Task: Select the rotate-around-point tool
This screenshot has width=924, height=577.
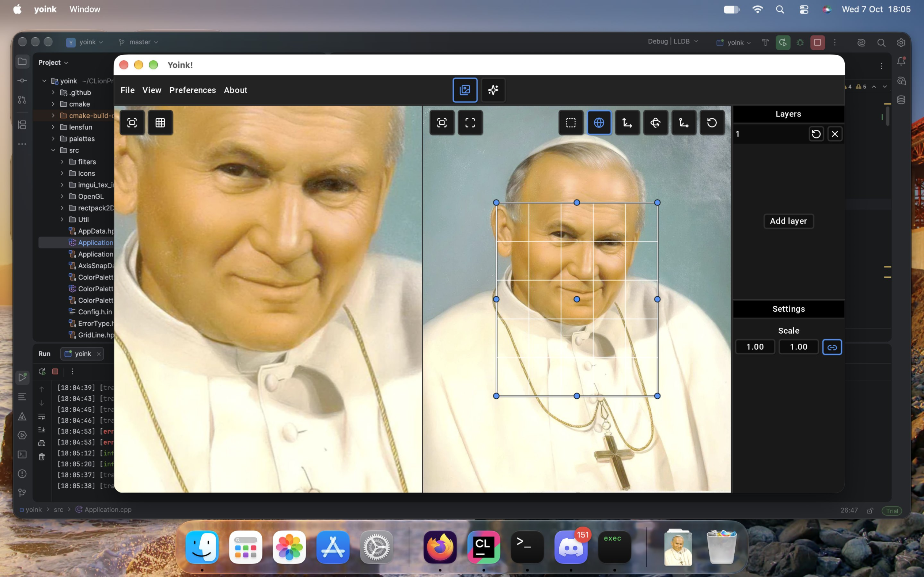Action: (x=655, y=122)
